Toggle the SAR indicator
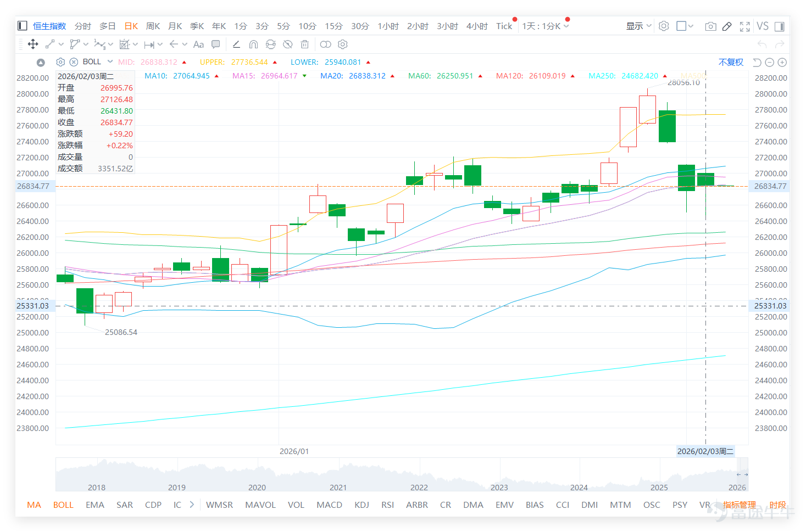 [125, 505]
